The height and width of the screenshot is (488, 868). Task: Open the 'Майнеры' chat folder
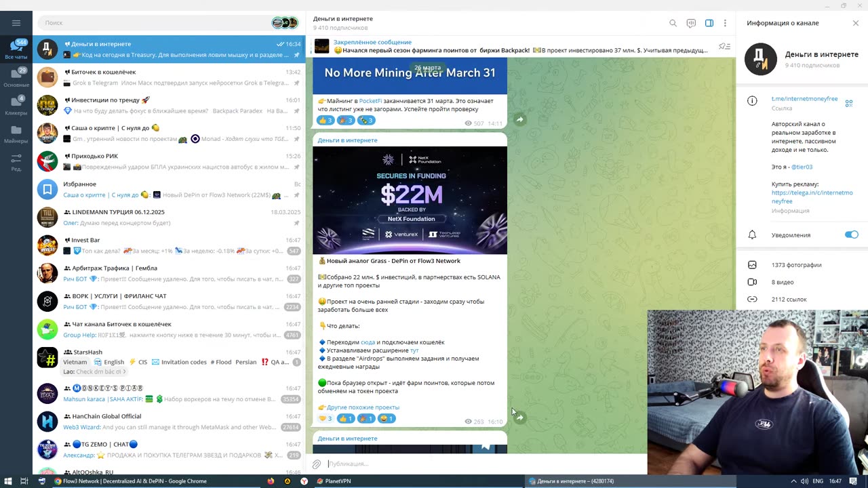tap(16, 134)
